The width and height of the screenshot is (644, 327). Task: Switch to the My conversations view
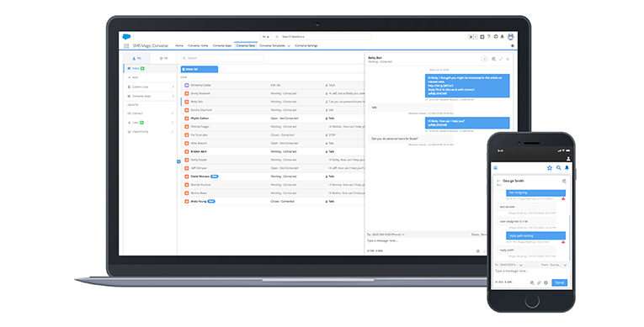pos(137,58)
